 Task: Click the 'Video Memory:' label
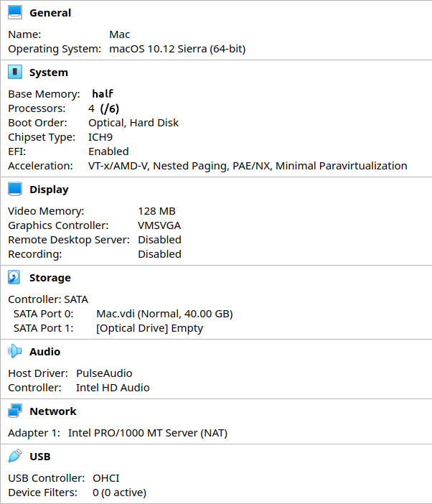[x=46, y=211]
